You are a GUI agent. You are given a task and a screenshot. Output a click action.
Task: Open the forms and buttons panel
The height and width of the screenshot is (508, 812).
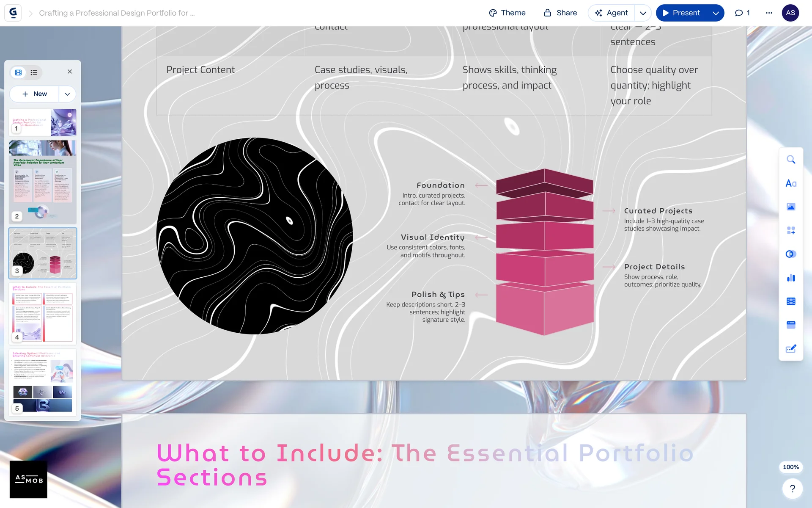(790, 349)
